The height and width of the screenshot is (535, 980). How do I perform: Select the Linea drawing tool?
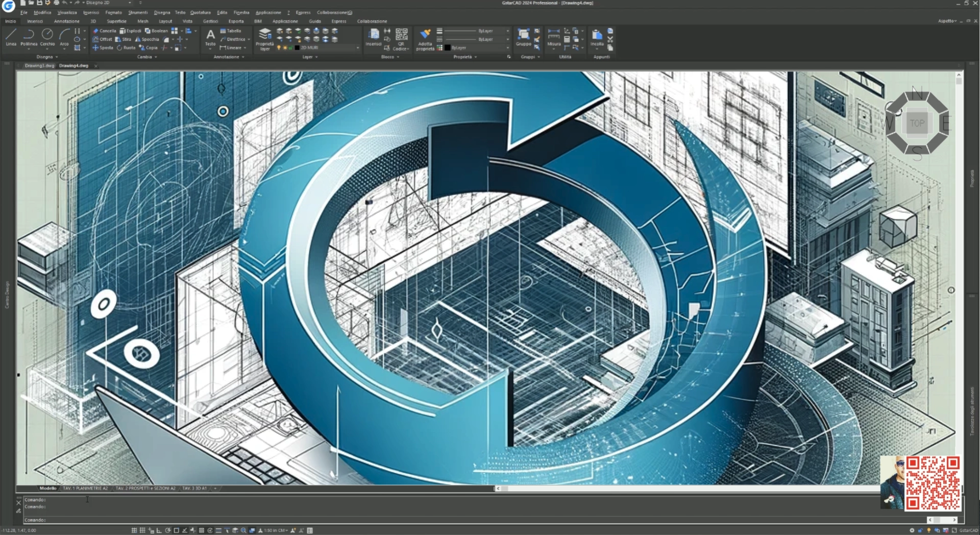point(11,37)
